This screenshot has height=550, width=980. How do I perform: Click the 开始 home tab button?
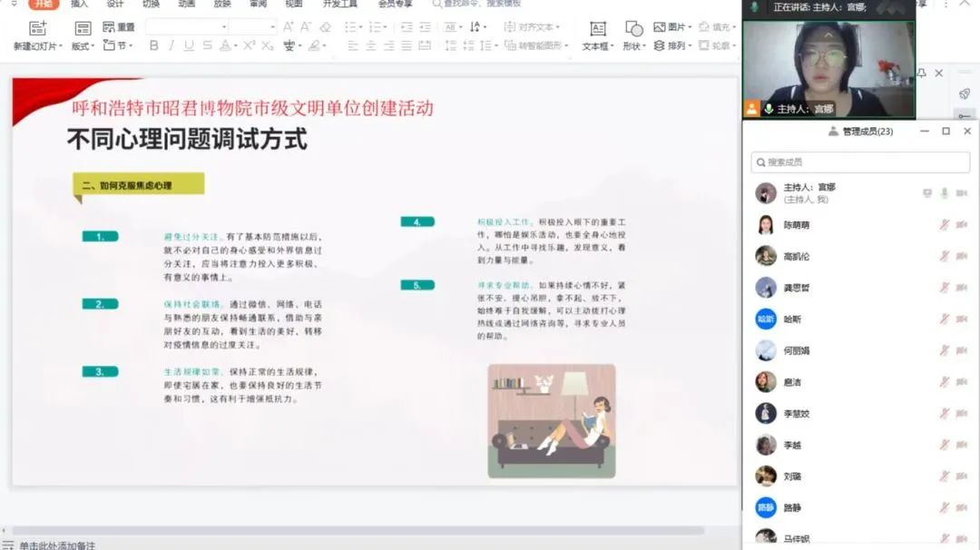43,4
